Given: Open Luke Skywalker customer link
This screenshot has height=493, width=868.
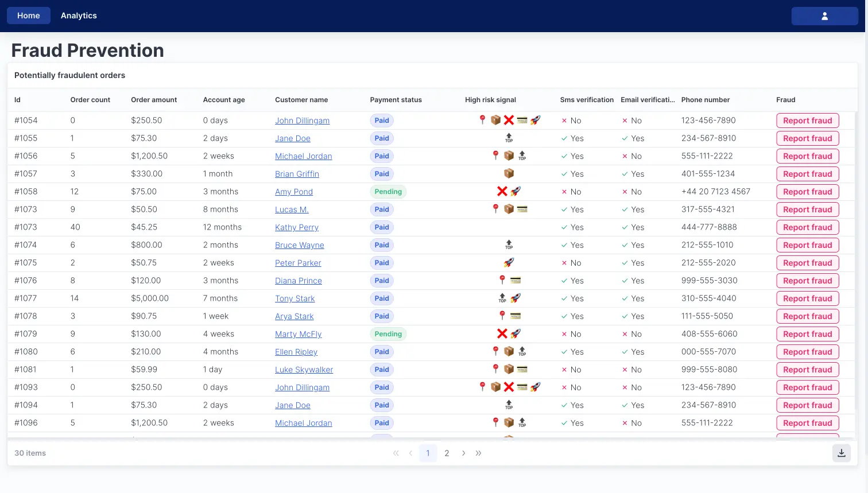Looking at the screenshot, I should (304, 370).
